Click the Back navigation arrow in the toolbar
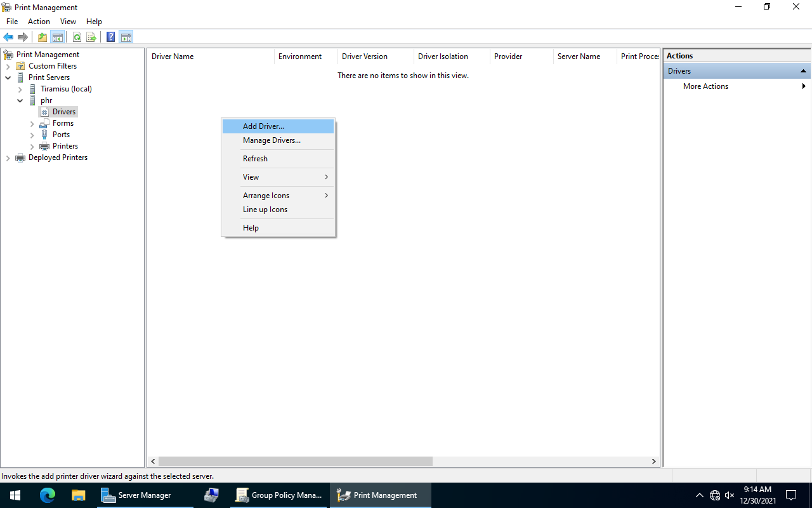 tap(8, 36)
